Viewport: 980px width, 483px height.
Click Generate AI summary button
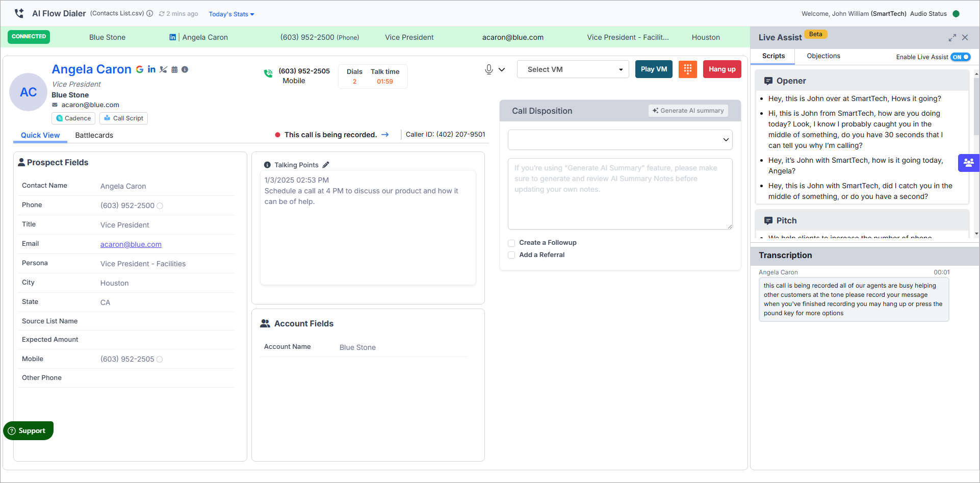click(688, 111)
